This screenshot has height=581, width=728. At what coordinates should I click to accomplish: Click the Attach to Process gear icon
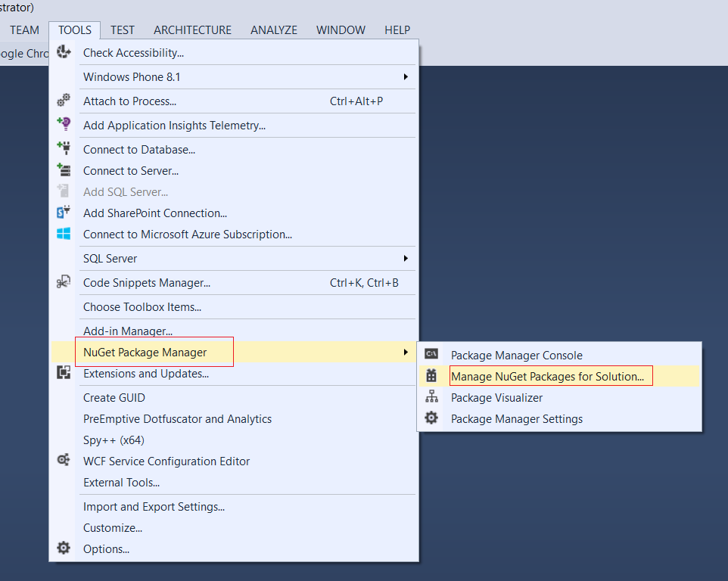click(x=64, y=101)
